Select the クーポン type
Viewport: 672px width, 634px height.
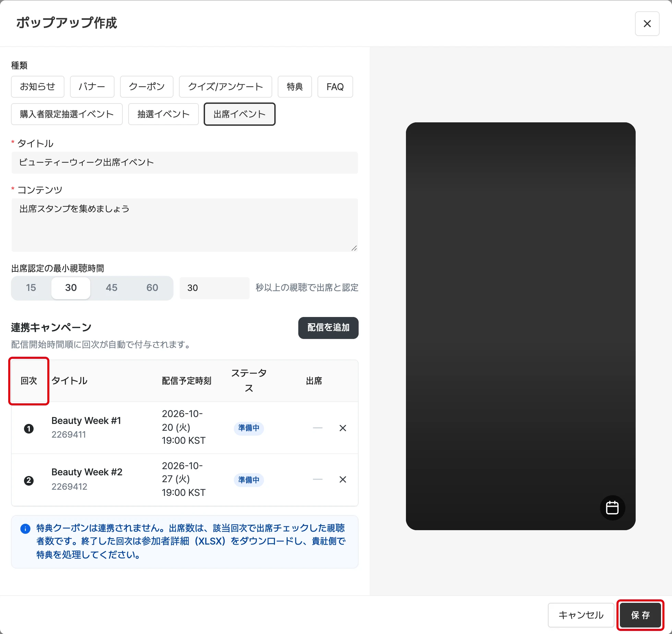147,87
